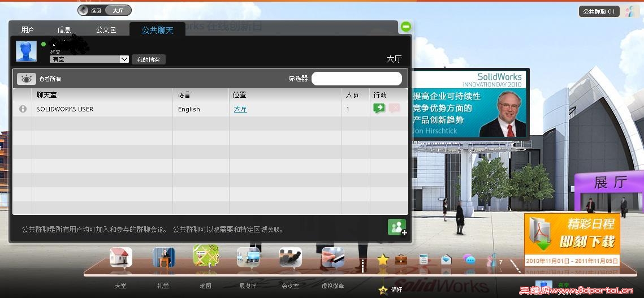Click the 会议室 label under dock
This screenshot has width=644, height=298.
pyautogui.click(x=290, y=286)
